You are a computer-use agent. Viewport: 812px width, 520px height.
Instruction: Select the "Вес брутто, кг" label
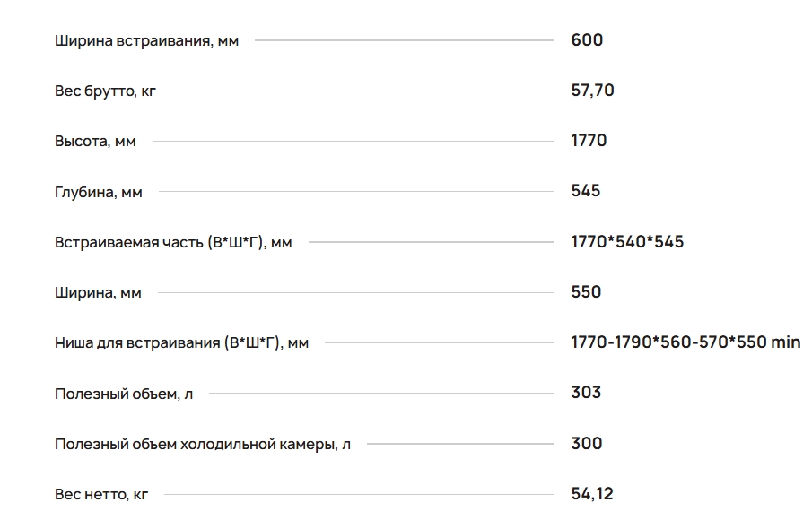(105, 91)
